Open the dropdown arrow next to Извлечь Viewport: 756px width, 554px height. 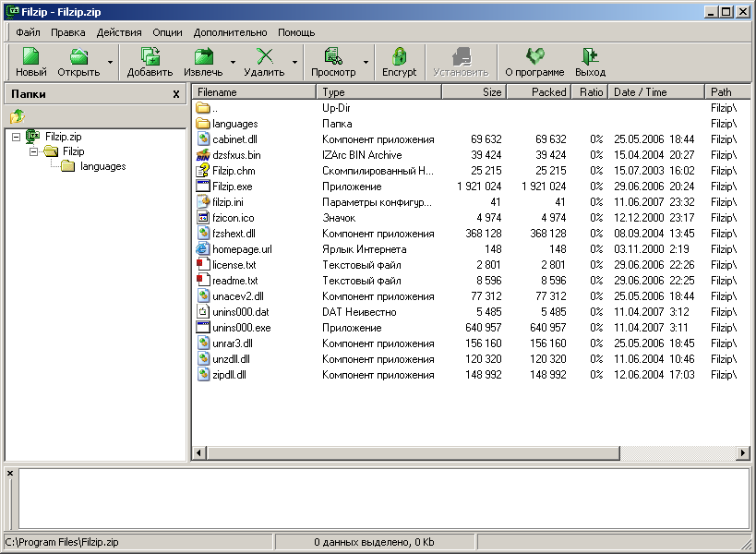coord(233,63)
